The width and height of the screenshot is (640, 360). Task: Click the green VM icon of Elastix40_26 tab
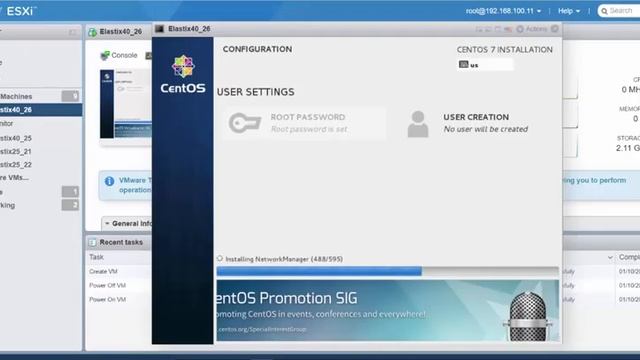click(x=93, y=32)
